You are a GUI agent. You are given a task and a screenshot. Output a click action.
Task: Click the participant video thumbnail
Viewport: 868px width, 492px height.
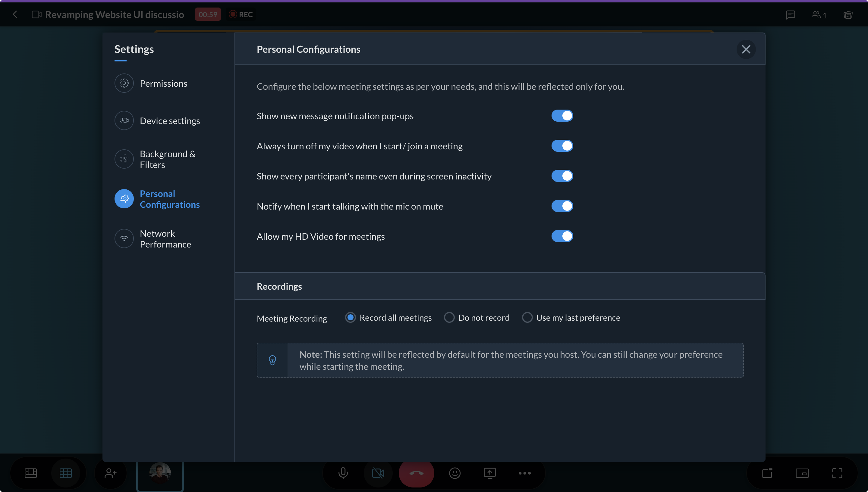(x=160, y=473)
